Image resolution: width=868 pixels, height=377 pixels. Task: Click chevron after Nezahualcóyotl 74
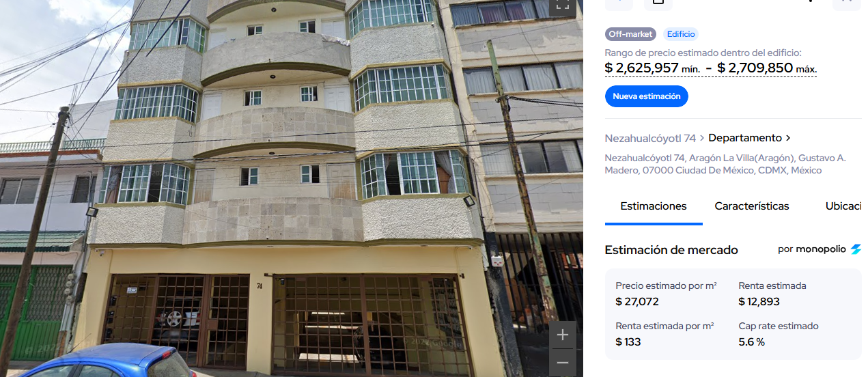(x=702, y=139)
